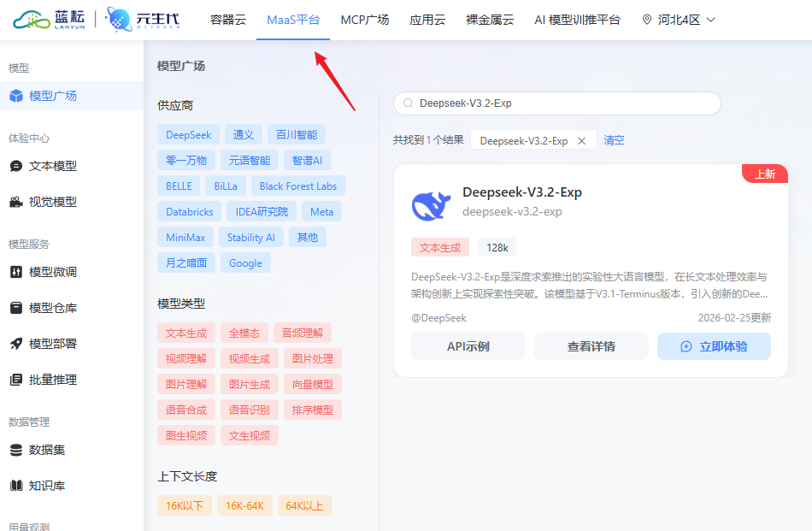Select 模型广场 in sidebar
Screen dimensions: 812x531
(x=72, y=96)
